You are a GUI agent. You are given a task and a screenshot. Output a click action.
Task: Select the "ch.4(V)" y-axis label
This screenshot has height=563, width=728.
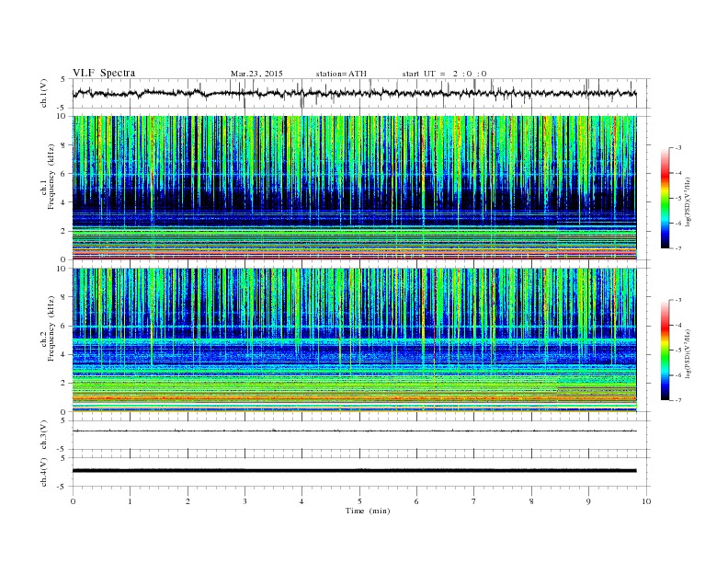(x=44, y=472)
